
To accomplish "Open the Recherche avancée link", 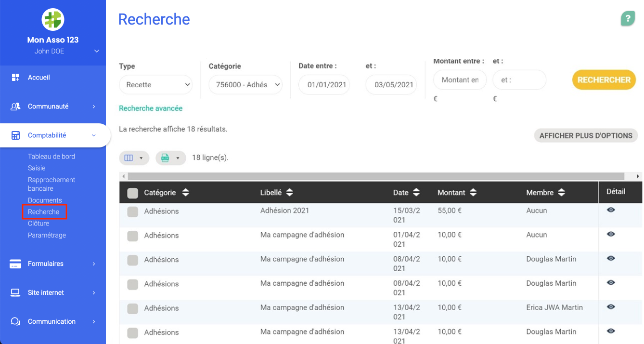I will 151,108.
